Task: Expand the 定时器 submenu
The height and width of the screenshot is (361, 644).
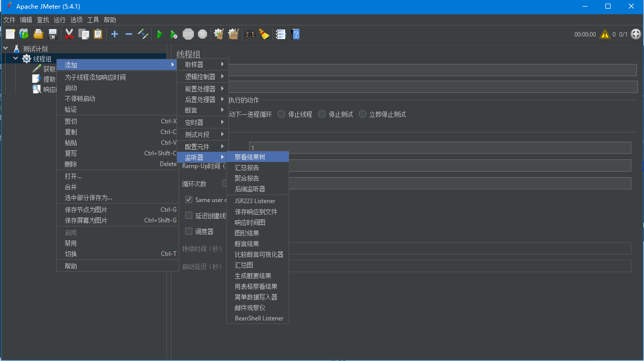Action: [202, 122]
